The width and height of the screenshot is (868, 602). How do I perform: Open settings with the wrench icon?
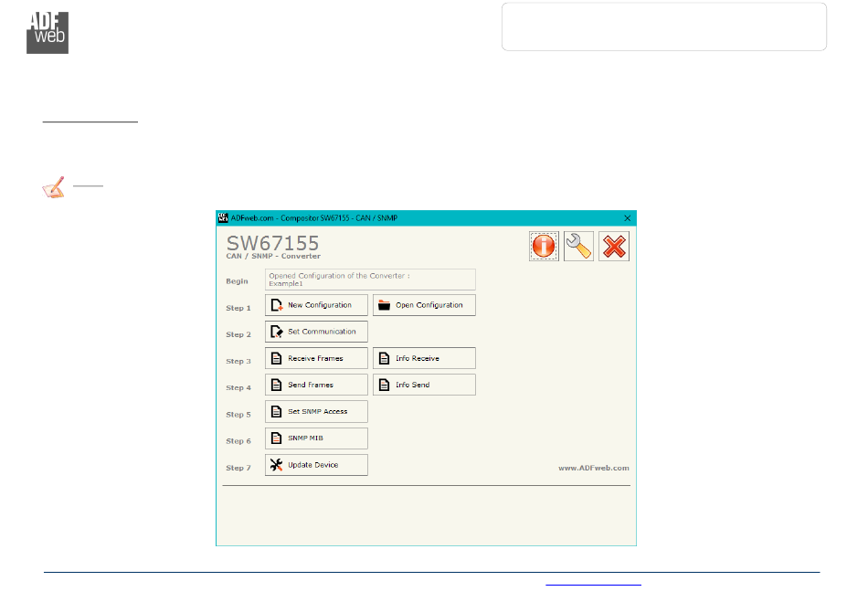pos(578,247)
